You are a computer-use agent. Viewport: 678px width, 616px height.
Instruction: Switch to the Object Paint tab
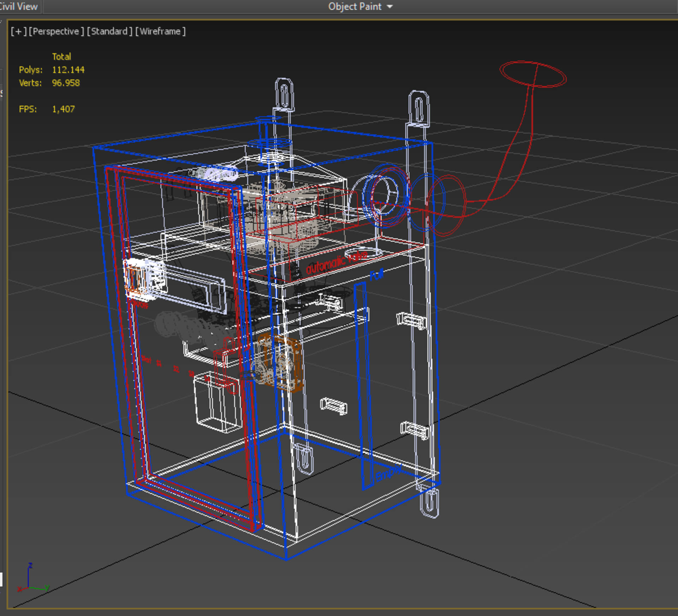click(x=355, y=6)
